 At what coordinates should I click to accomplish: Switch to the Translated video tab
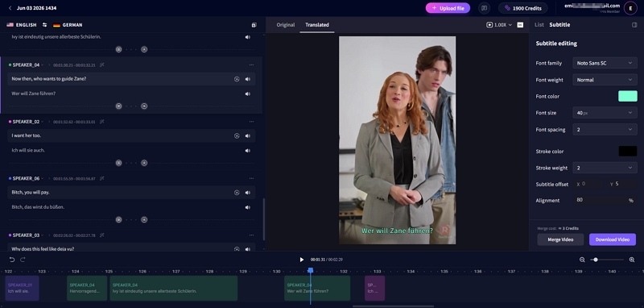pyautogui.click(x=317, y=25)
